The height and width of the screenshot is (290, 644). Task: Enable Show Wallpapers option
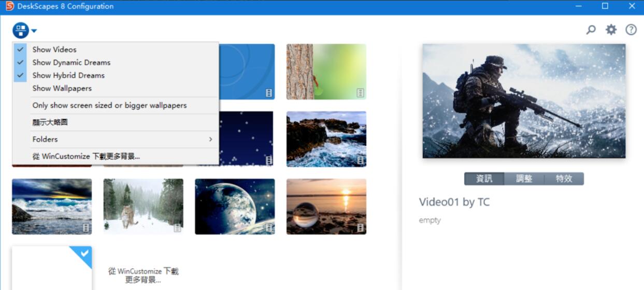coord(62,89)
